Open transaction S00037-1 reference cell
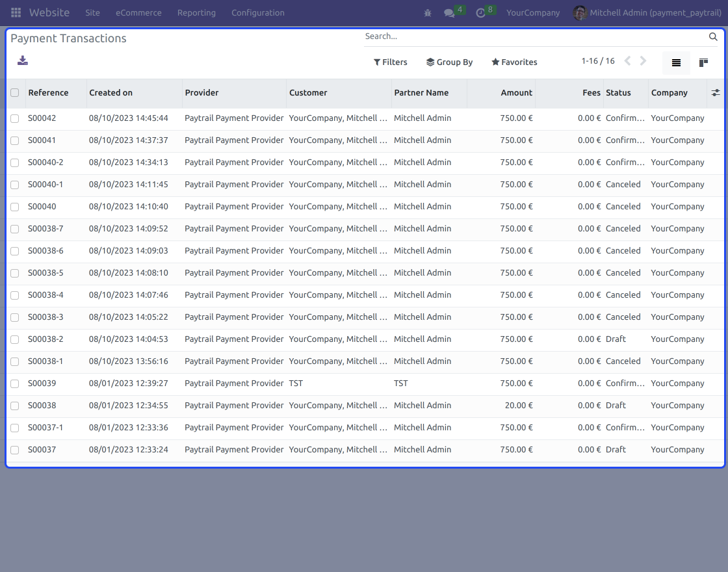Image resolution: width=728 pixels, height=572 pixels. (x=45, y=428)
